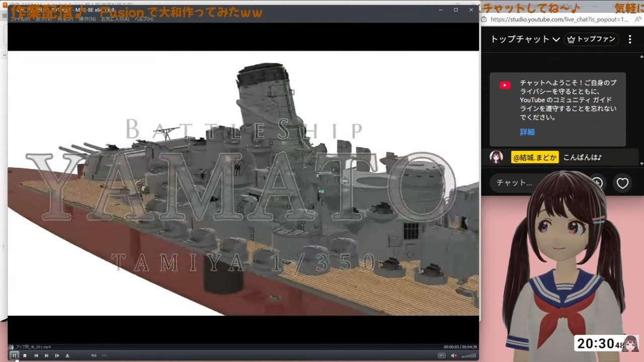This screenshot has height=362, width=644.
Task: Open the お気に入り(A) menu
Action: pyautogui.click(x=115, y=19)
